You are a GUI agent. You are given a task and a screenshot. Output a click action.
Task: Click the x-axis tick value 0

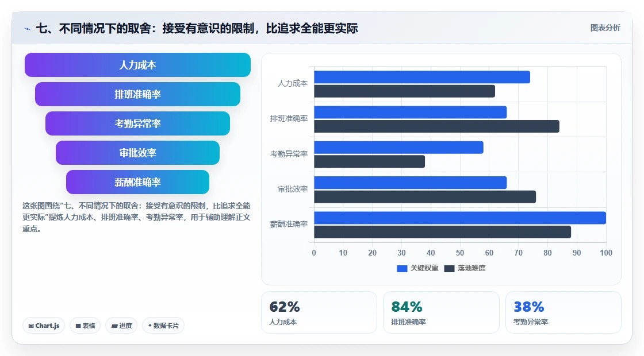pos(314,253)
